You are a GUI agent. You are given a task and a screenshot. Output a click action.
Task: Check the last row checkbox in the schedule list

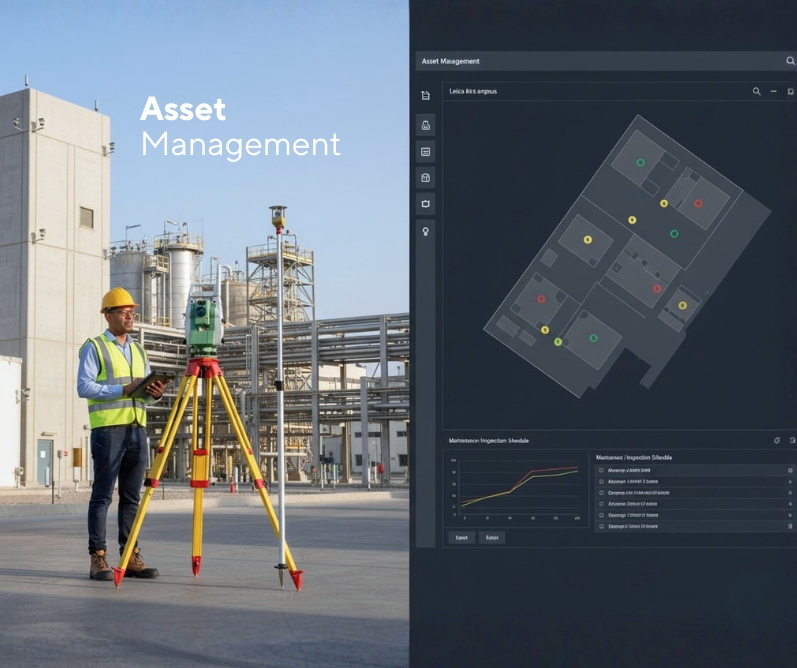coord(601,526)
